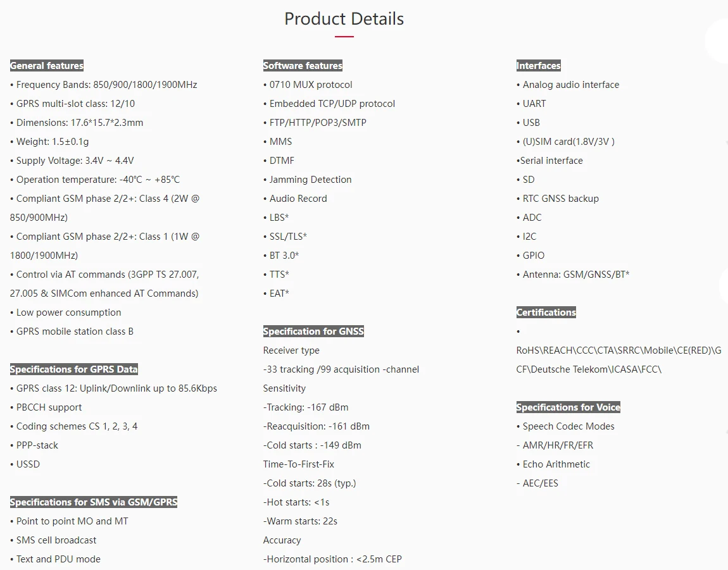Select the Specification for GNSS header

click(313, 331)
